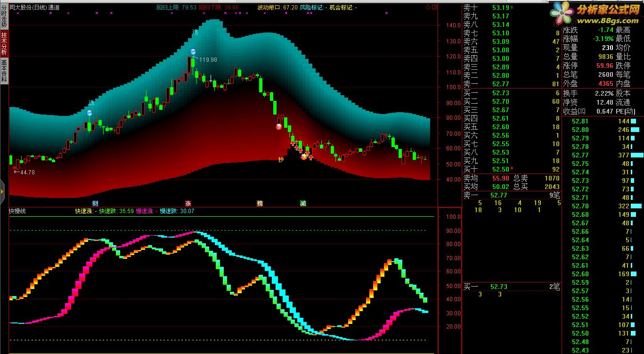Click the 回归上限: 79.53 readout
This screenshot has height=354, width=644.
177,8
